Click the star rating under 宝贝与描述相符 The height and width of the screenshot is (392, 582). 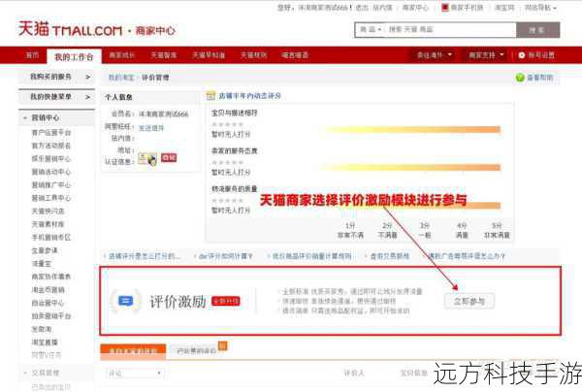click(x=227, y=124)
